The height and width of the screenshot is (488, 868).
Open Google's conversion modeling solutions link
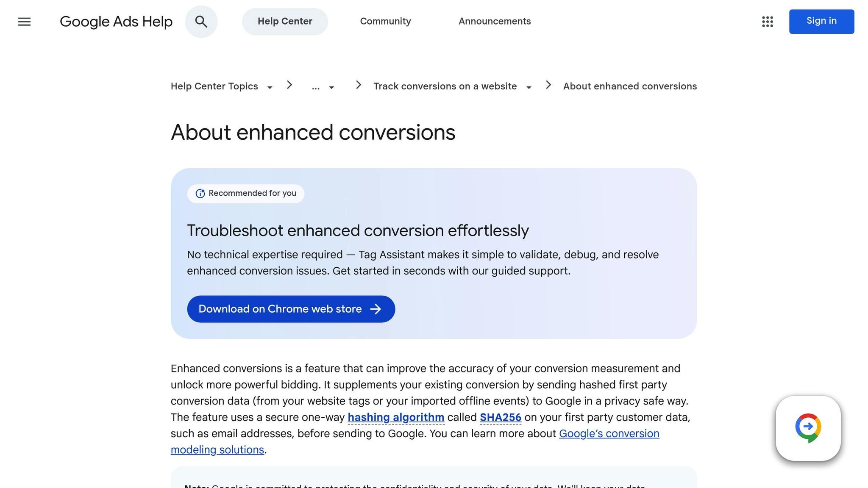tap(609, 433)
